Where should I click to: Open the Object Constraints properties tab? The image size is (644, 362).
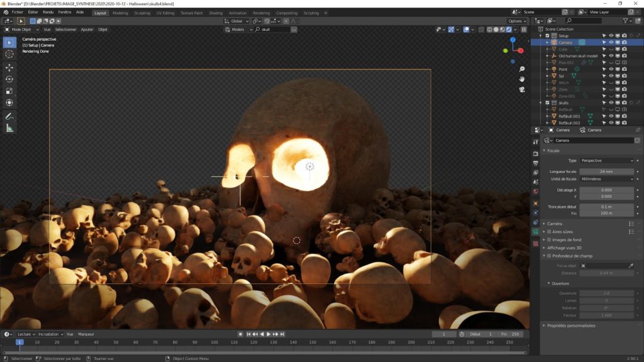pos(536,222)
